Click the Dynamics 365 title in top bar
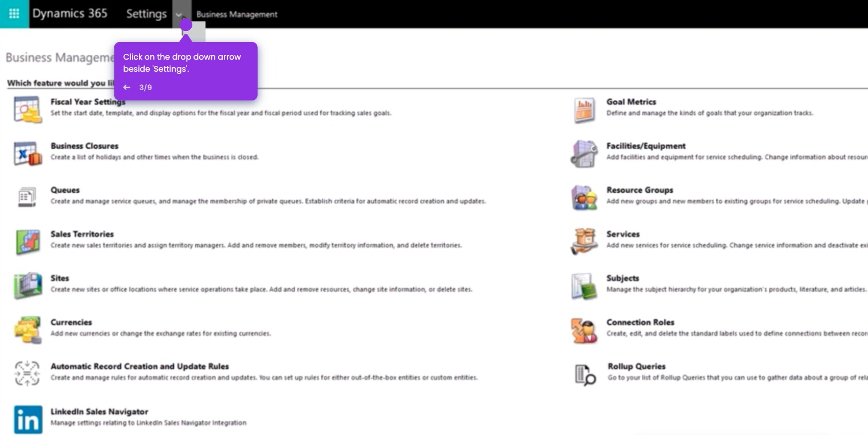 tap(70, 14)
